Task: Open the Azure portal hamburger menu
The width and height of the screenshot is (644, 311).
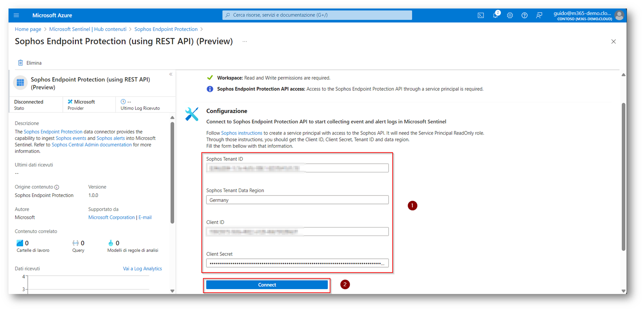Action: point(16,15)
